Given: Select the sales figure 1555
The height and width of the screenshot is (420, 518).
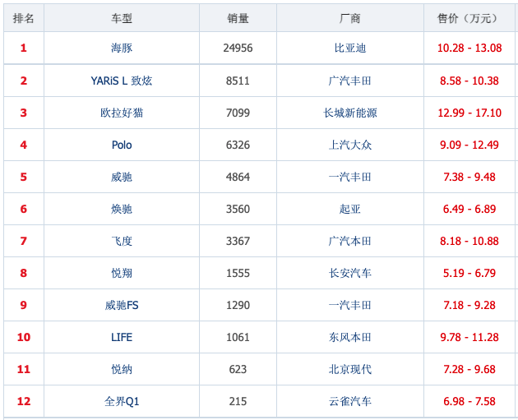Looking at the screenshot, I should point(238,273).
